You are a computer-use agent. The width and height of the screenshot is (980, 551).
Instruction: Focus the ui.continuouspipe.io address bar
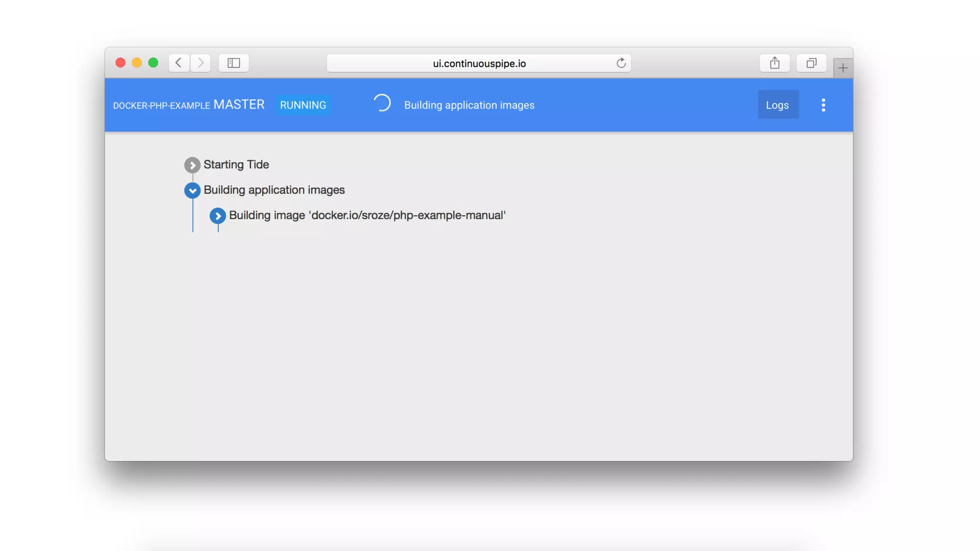[479, 63]
